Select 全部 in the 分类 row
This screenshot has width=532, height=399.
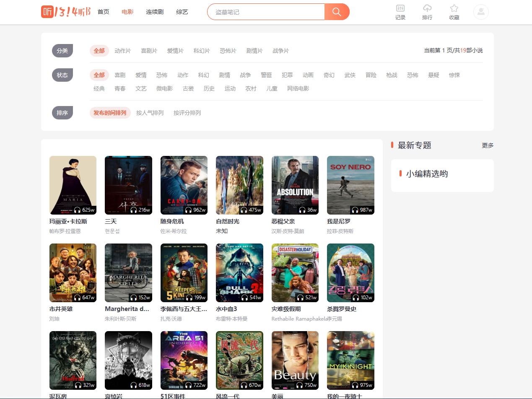(x=99, y=51)
